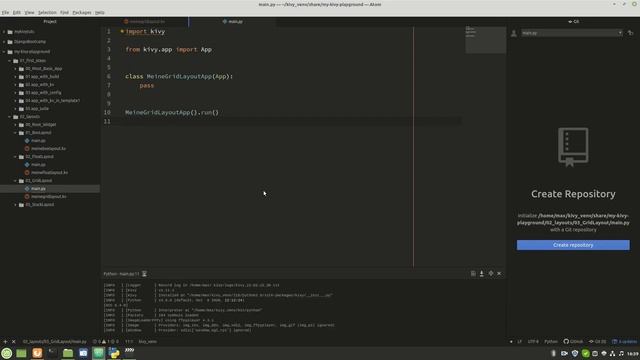The width and height of the screenshot is (640, 360).
Task: Open the terminal from the taskbar
Action: point(53,353)
